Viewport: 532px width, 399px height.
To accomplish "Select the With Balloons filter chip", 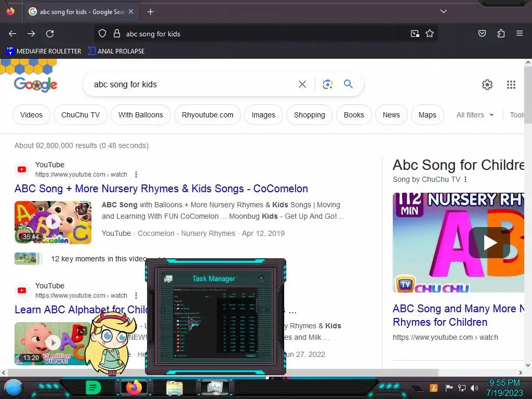I will (x=140, y=115).
